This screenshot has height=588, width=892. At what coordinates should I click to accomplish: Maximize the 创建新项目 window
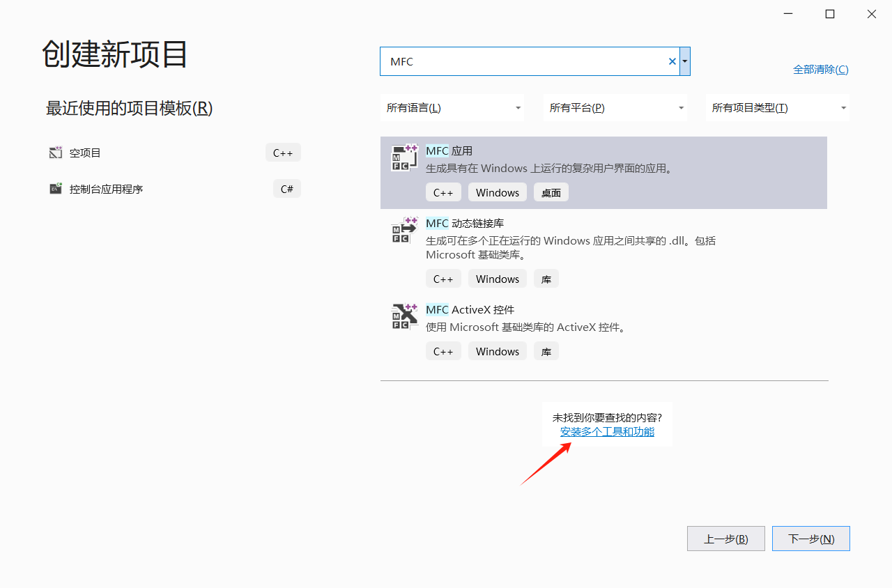coord(830,14)
